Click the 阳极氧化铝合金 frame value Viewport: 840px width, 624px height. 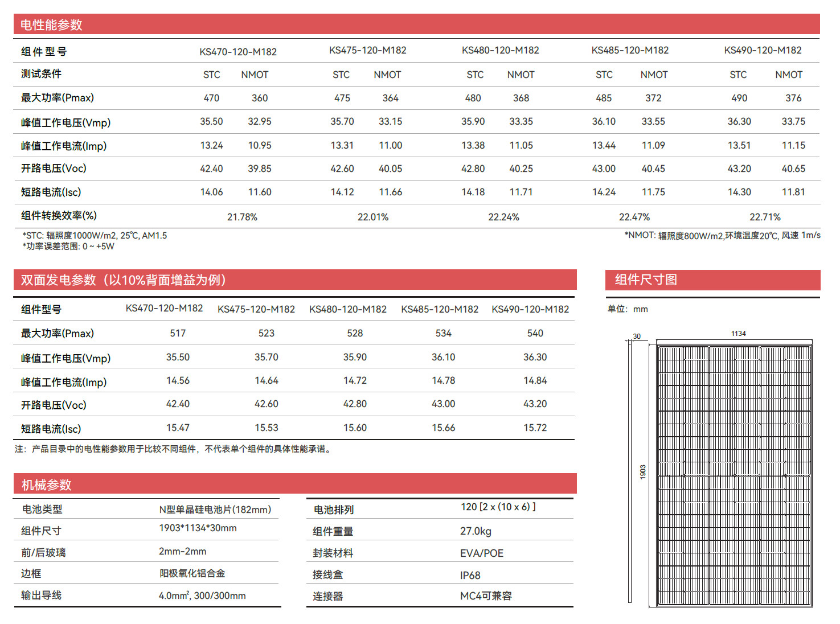point(192,573)
